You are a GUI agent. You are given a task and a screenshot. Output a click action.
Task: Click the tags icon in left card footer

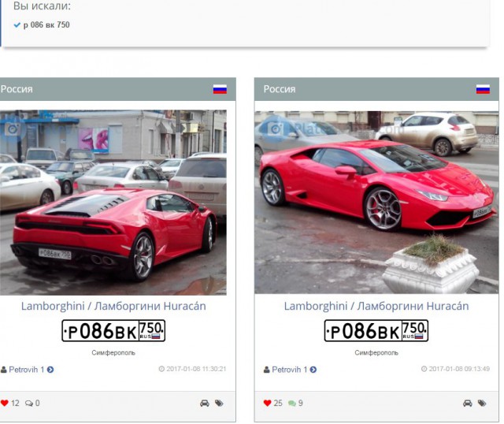[x=219, y=403]
